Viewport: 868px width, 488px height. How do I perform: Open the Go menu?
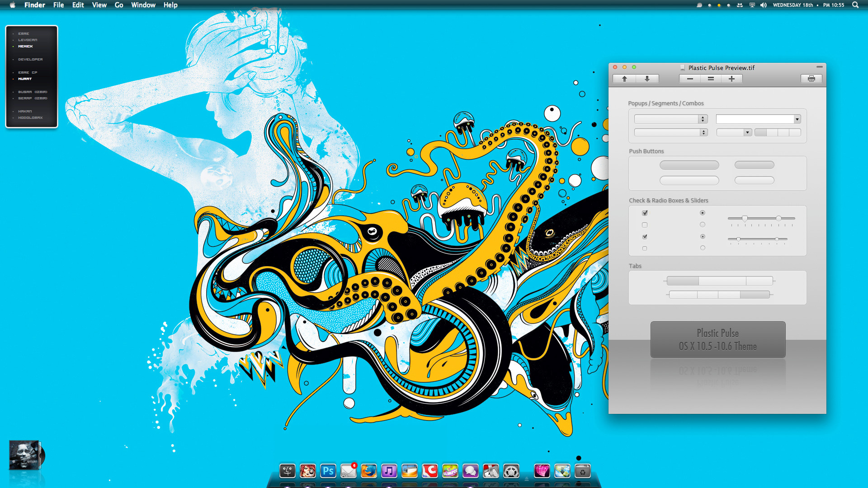point(119,5)
